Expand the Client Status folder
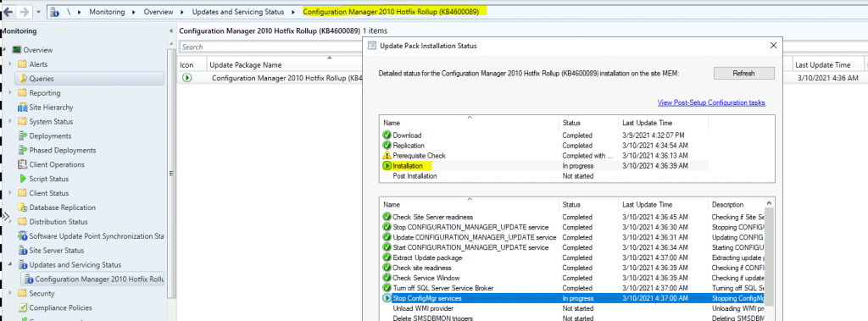This screenshot has width=868, height=321. point(10,193)
